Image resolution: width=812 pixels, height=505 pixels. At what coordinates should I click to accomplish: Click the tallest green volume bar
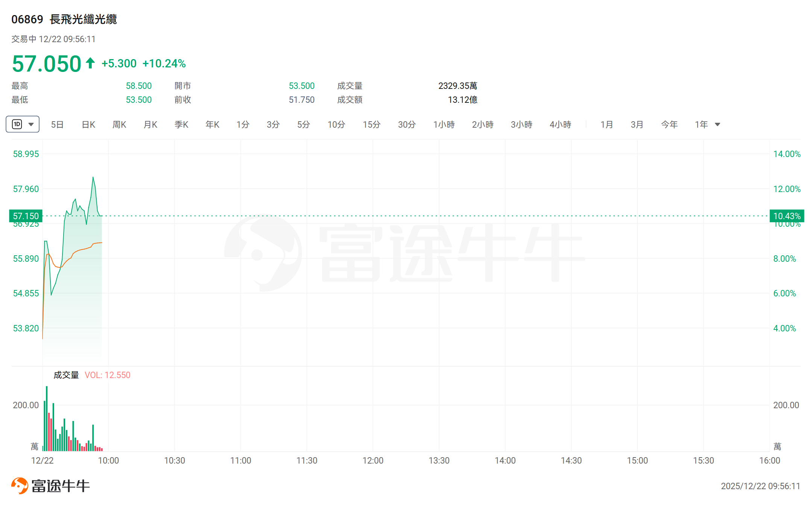[x=47, y=418]
